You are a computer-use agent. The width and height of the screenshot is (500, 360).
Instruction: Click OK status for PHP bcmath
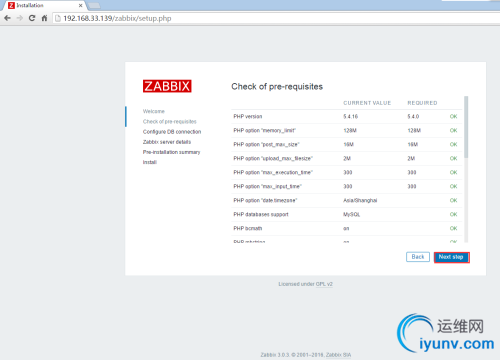tap(454, 228)
